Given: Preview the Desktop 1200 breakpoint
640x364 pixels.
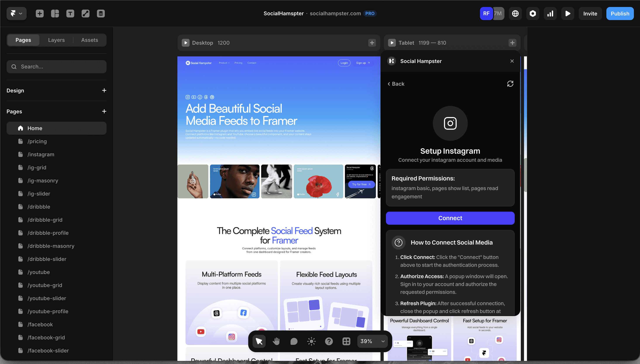Looking at the screenshot, I should pos(186,43).
